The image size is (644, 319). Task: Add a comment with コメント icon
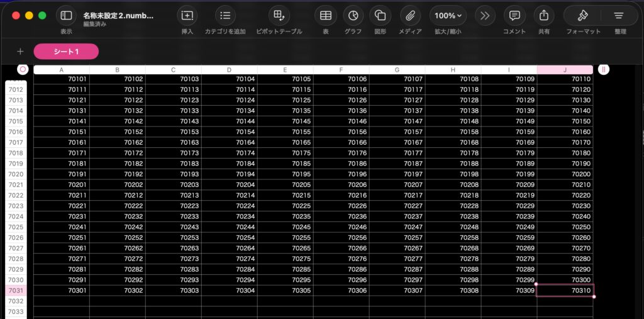[x=514, y=16]
